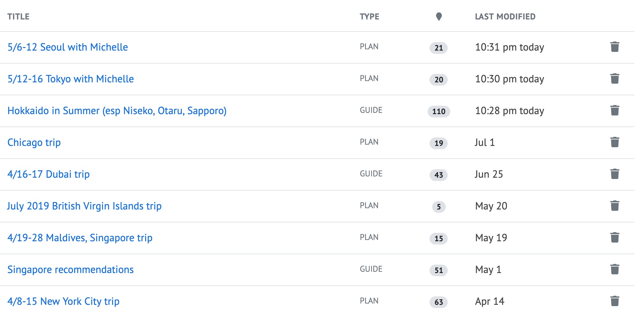The height and width of the screenshot is (334, 644).
Task: Click trash icon for Tokyo with Michelle
Action: click(x=615, y=79)
